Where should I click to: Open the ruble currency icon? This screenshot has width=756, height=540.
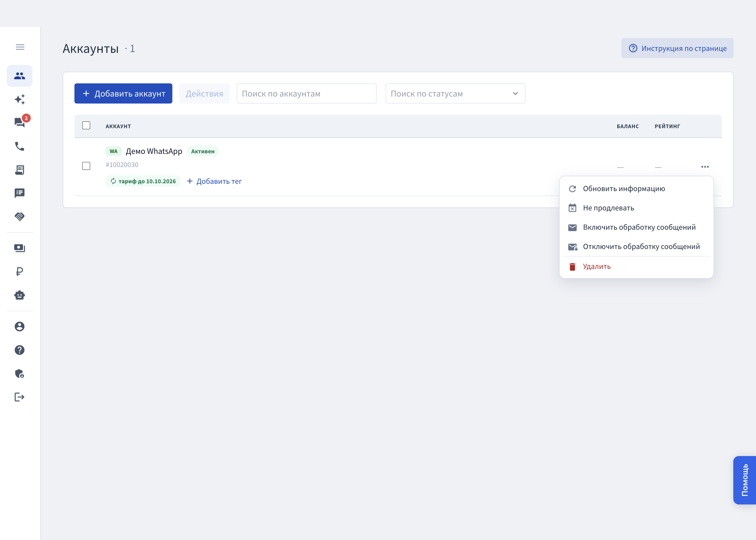pos(20,272)
